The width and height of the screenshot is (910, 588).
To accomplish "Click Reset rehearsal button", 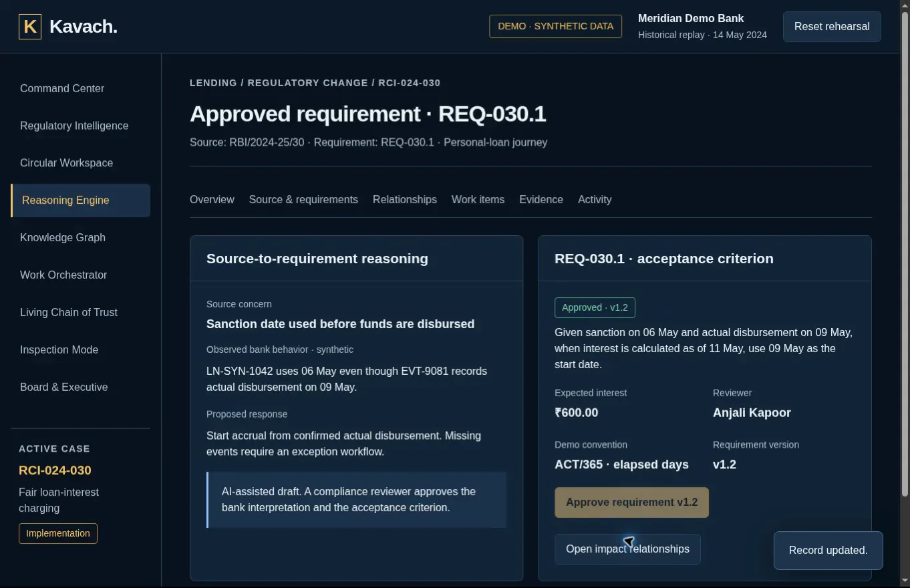I will (832, 27).
